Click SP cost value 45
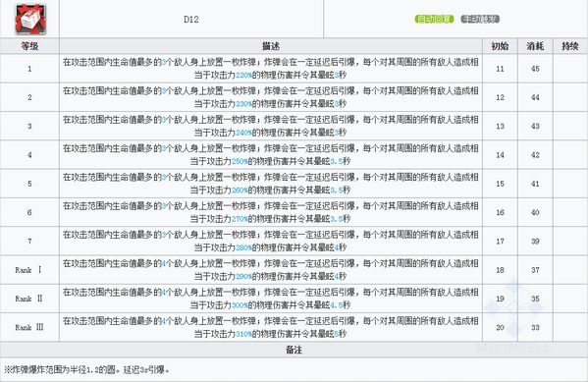Image resolution: width=588 pixels, height=382 pixels. pos(535,69)
